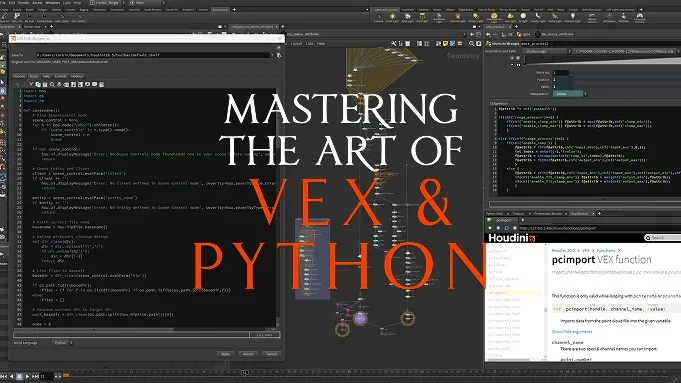
Task: Click the reload icon in help browser
Action: [506, 228]
